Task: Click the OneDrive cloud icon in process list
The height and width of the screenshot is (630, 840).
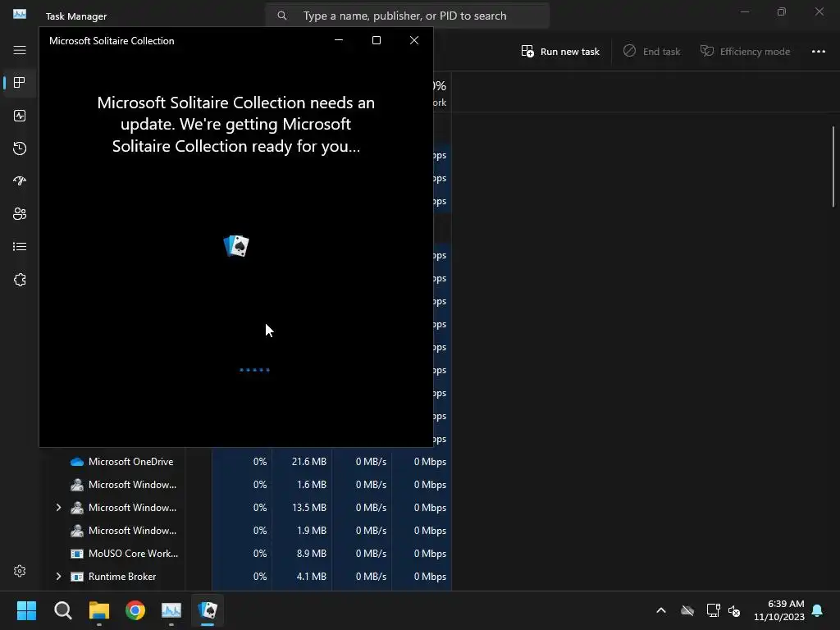Action: [77, 462]
